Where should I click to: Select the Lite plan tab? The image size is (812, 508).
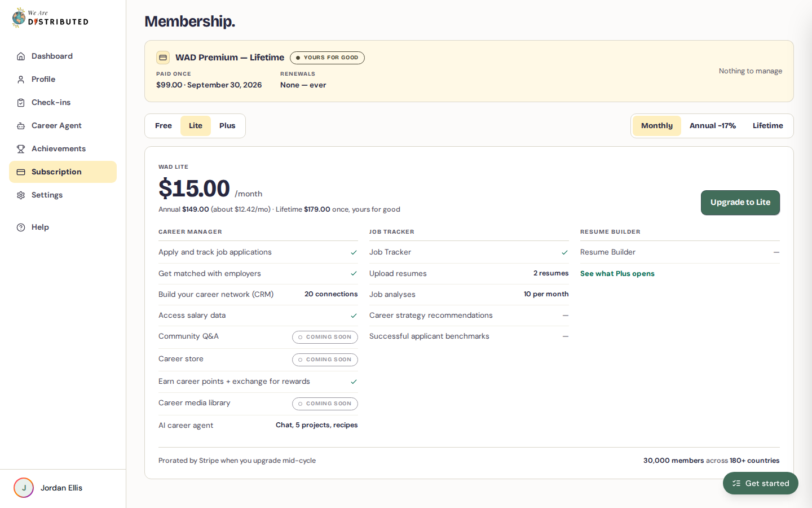196,126
